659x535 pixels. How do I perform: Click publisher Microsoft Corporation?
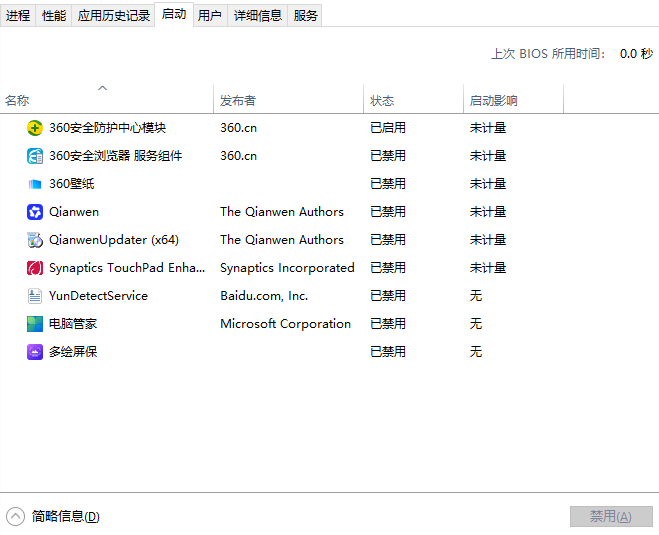point(285,324)
